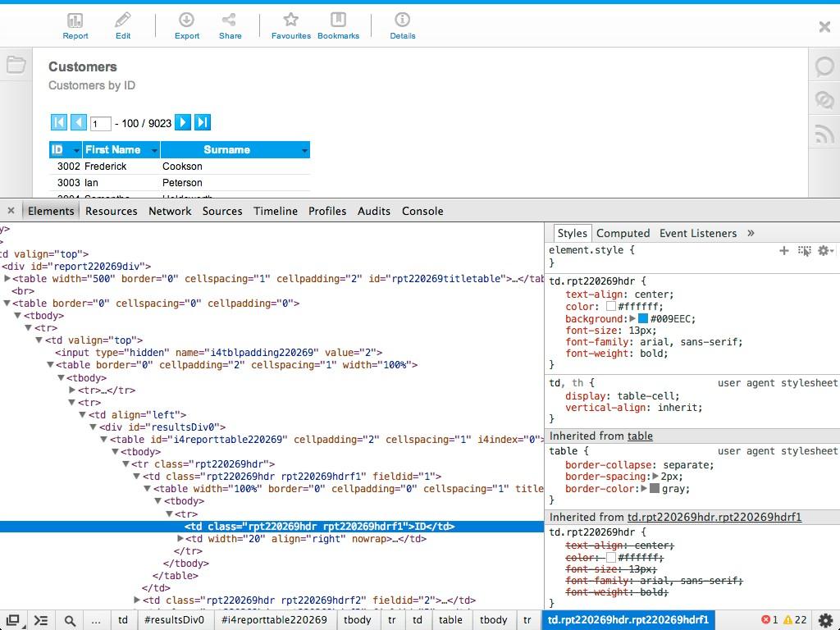Screen dimensions: 840x630
Task: Close the DevTools panel with its X
Action: 11,211
